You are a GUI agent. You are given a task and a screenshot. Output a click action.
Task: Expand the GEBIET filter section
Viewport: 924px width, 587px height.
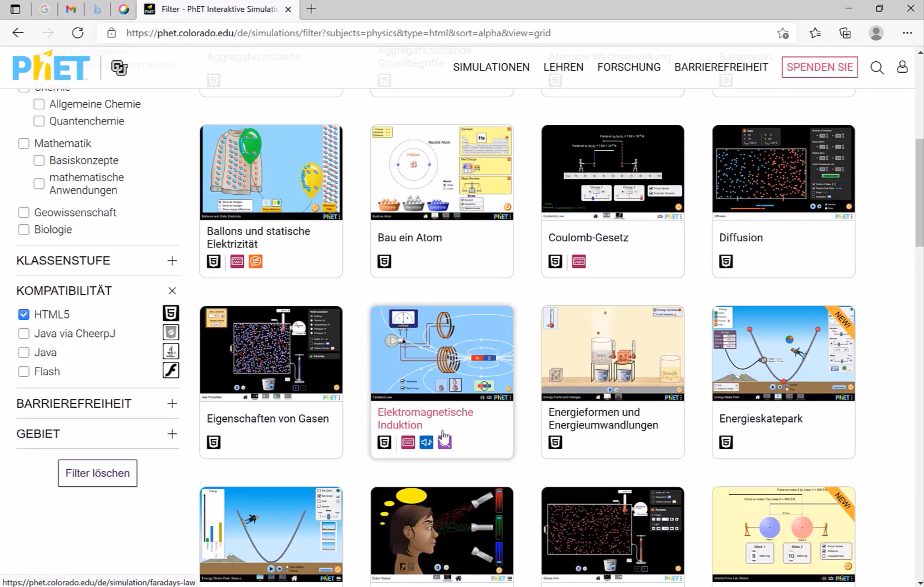coord(172,434)
